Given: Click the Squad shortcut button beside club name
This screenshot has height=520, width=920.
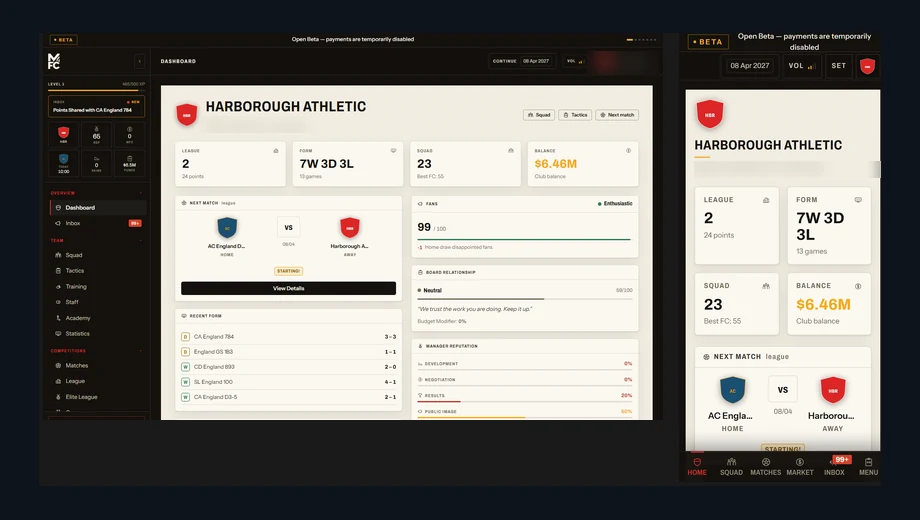Looking at the screenshot, I should point(539,115).
